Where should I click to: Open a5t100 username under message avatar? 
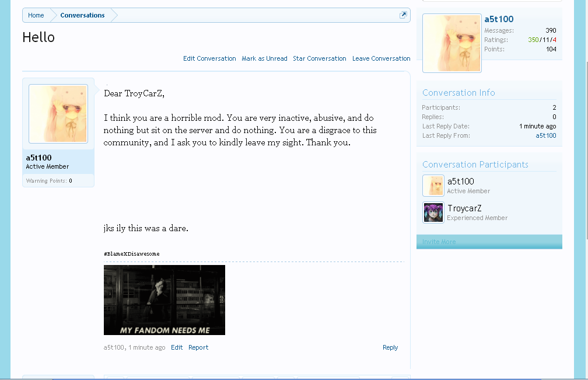coord(38,158)
